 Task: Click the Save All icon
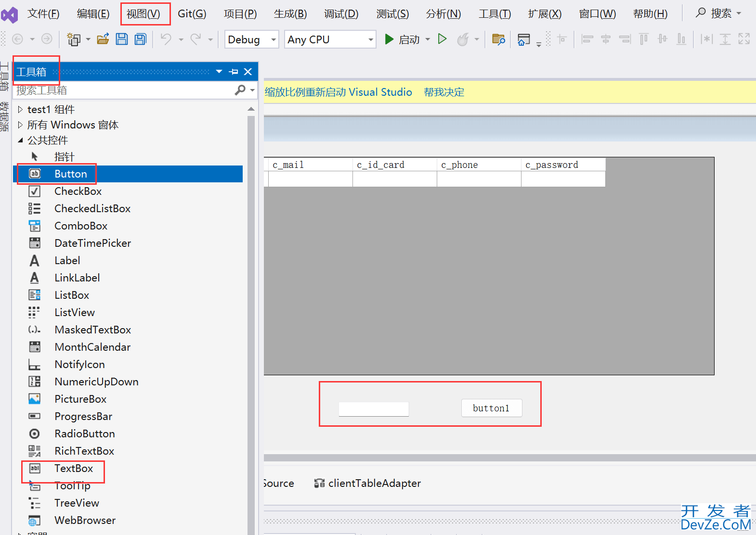[141, 39]
